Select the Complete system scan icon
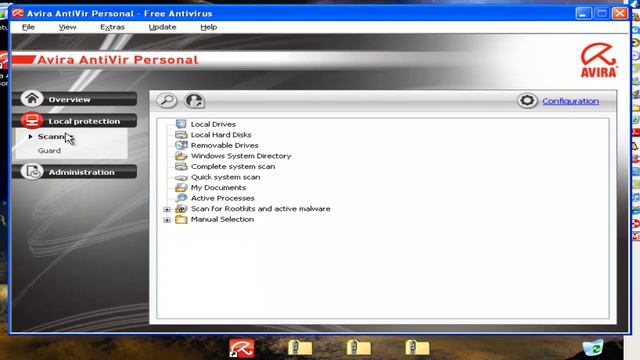Viewport: 640px width, 360px height. point(181,166)
